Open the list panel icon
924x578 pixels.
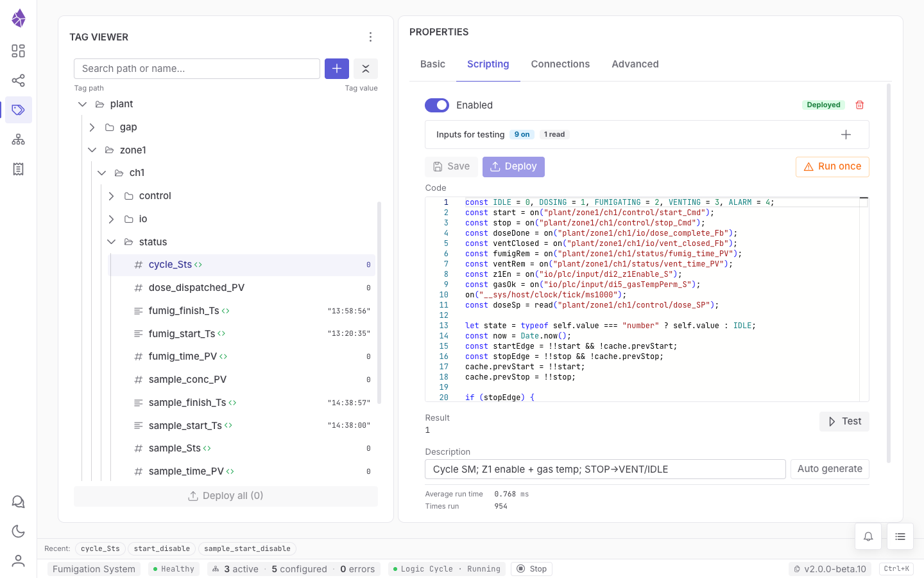900,536
